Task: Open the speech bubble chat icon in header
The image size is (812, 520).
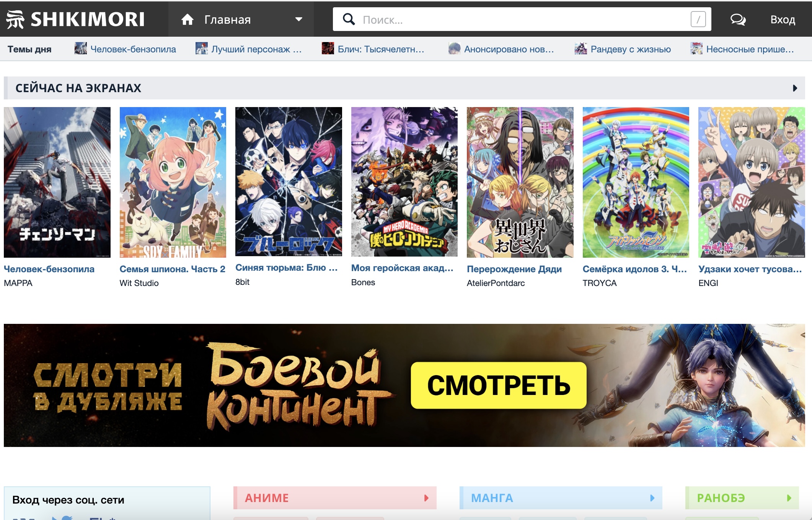Action: click(739, 19)
